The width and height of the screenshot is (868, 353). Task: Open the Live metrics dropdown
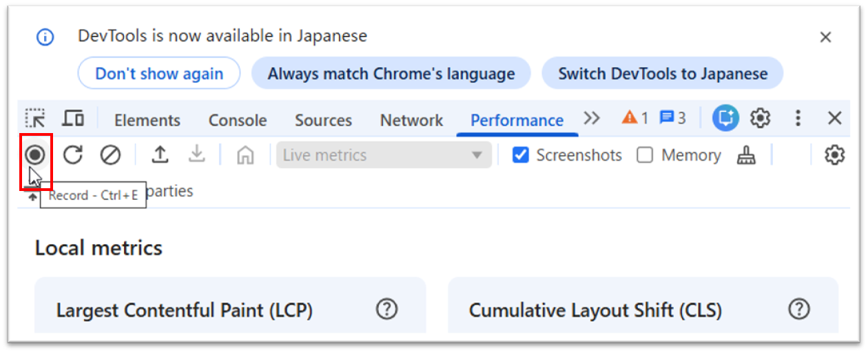click(384, 155)
